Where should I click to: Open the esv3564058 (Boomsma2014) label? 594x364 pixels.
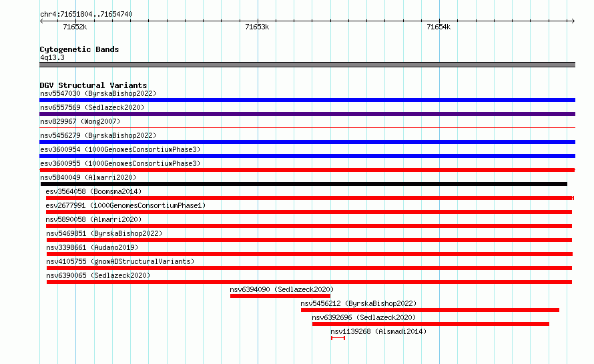click(93, 191)
